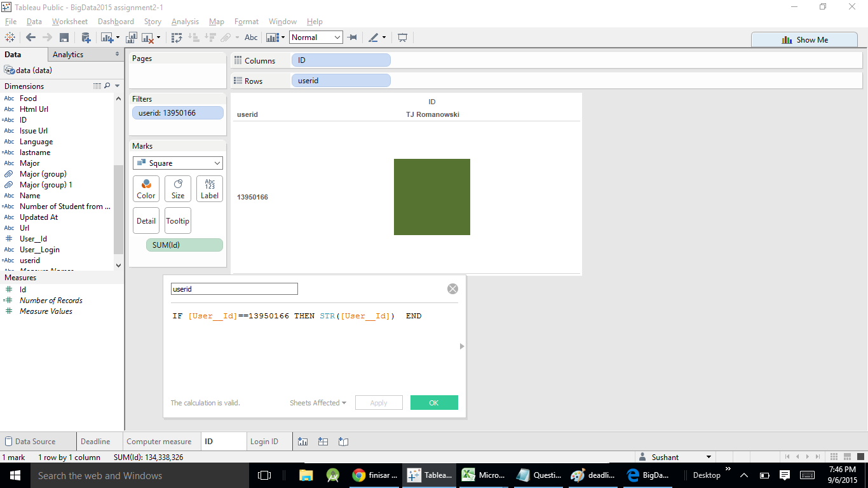Clear the sheet with chart red-X icon
868x488 pixels.
pos(148,38)
